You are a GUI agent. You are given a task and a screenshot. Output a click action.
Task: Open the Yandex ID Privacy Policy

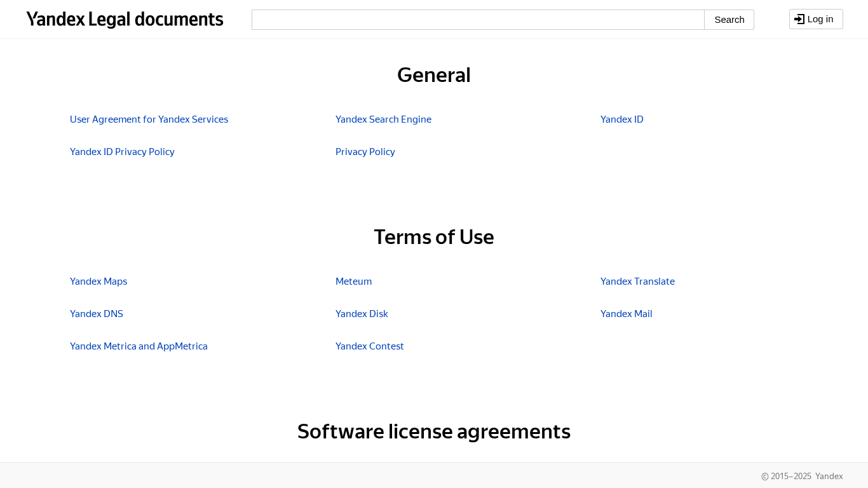(x=122, y=152)
